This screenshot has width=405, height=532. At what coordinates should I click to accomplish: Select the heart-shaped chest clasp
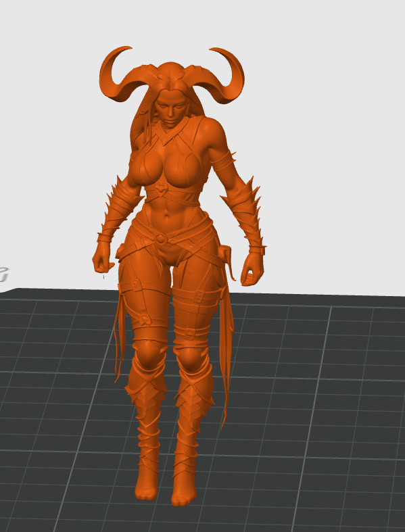point(162,188)
